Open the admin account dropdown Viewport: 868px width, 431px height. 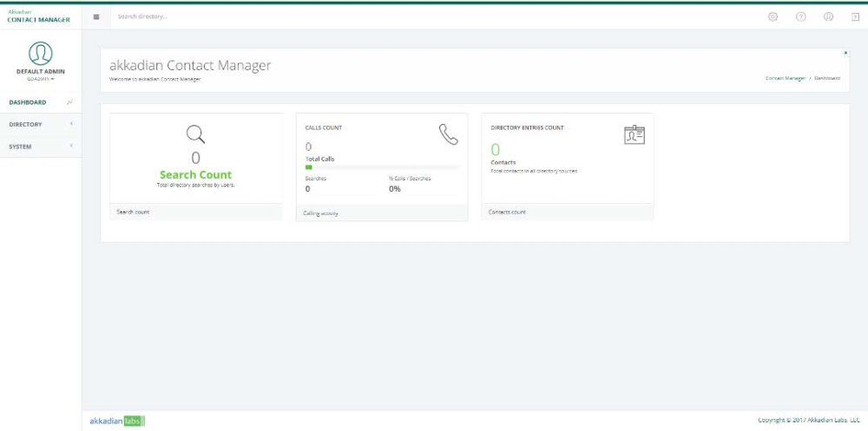point(41,79)
